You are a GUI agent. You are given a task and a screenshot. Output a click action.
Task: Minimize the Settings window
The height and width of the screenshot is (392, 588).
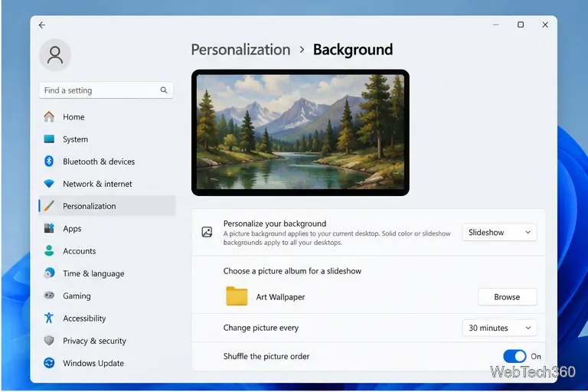[x=496, y=24]
